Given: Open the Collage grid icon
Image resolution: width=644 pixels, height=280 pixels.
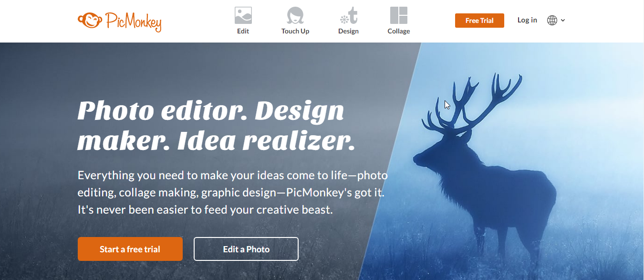Looking at the screenshot, I should pos(399,15).
